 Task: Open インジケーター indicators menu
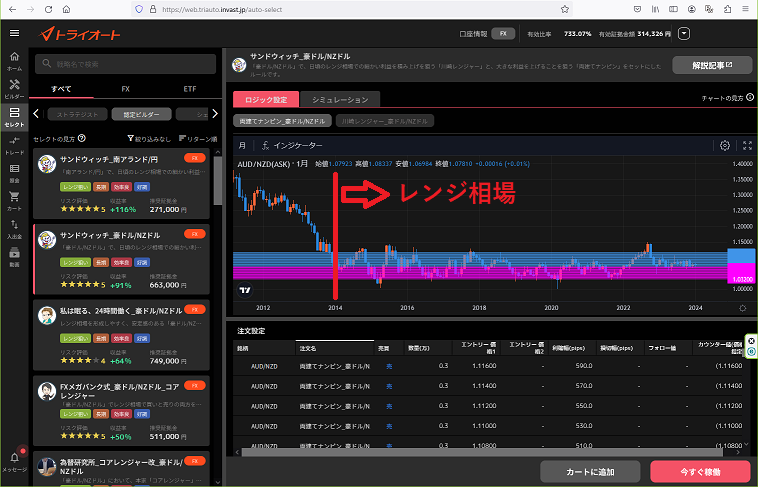(292, 145)
